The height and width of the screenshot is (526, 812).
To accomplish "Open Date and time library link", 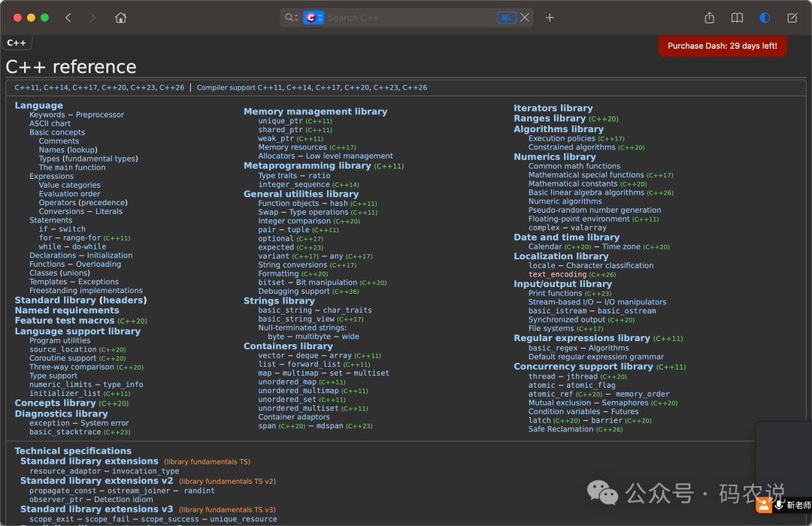I will pos(567,237).
